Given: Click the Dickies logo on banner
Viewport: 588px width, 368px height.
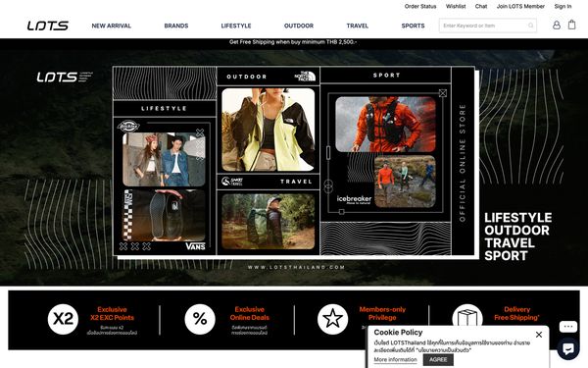Looking at the screenshot, I should [x=128, y=127].
